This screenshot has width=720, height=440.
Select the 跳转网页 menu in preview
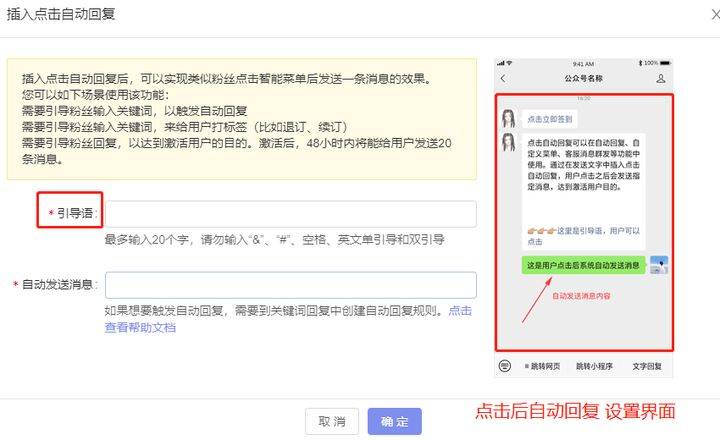[x=542, y=366]
